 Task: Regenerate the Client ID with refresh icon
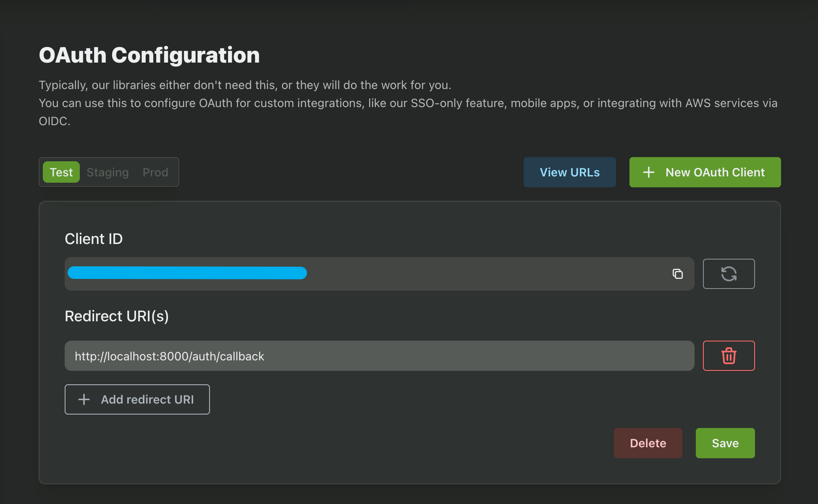pos(729,274)
